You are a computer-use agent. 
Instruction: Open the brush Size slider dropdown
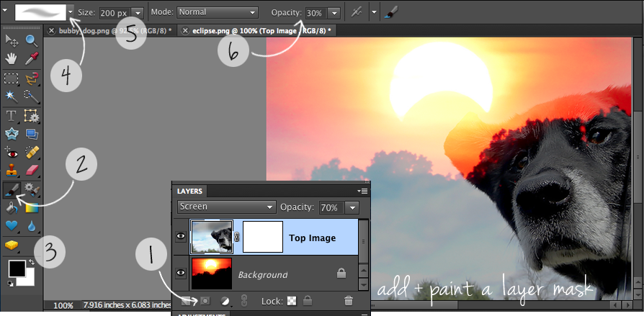(x=138, y=13)
